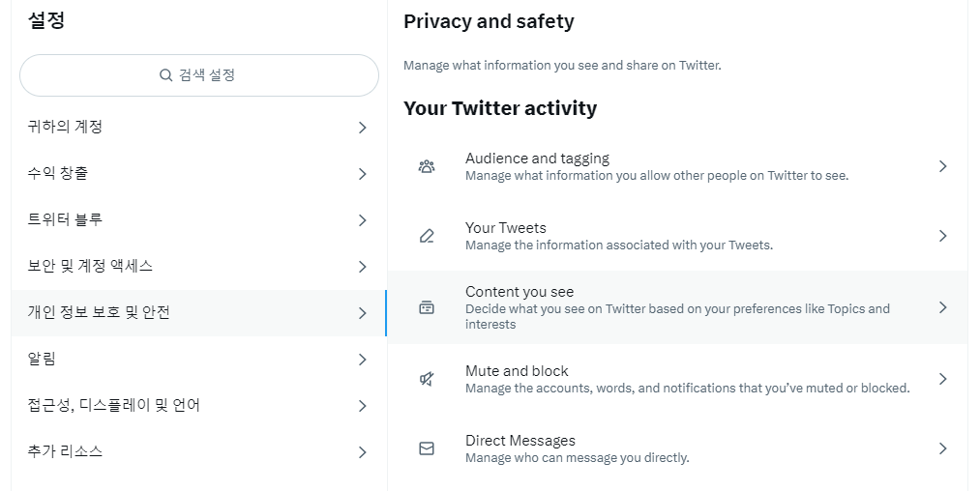Click the Audience and tagging people icon
Screen dimensions: 980x491
coord(427,166)
